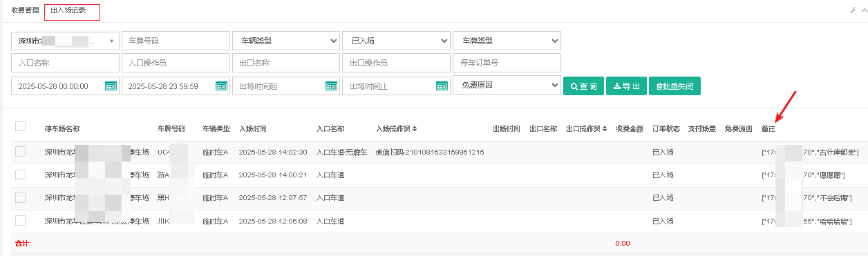Click the 导出 export button
This screenshot has width=868, height=256.
pos(626,86)
